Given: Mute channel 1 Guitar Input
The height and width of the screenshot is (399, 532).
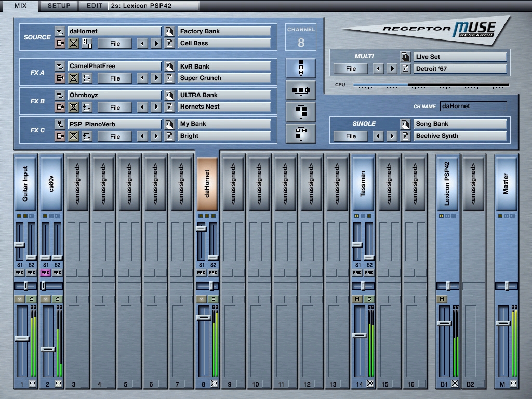Looking at the screenshot, I should pyautogui.click(x=19, y=299).
